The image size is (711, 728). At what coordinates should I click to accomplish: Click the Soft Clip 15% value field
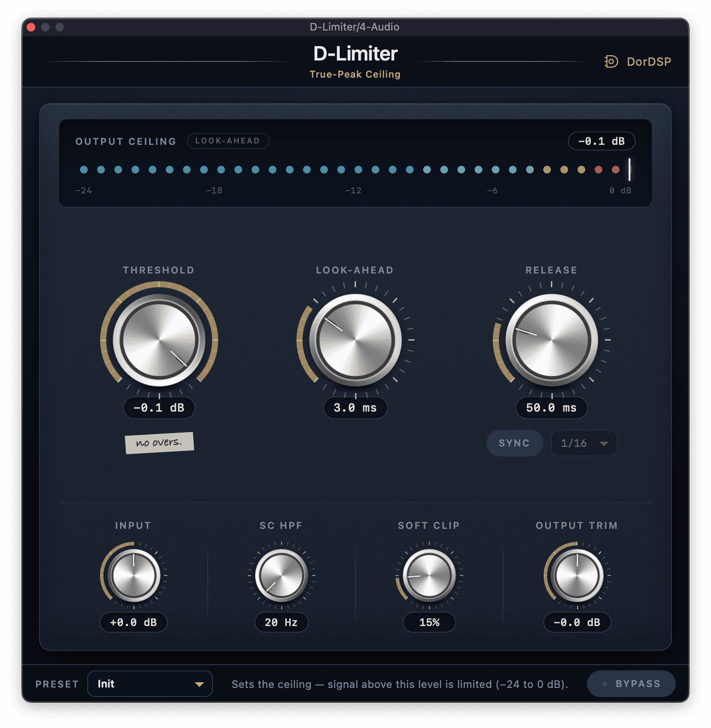(x=429, y=622)
